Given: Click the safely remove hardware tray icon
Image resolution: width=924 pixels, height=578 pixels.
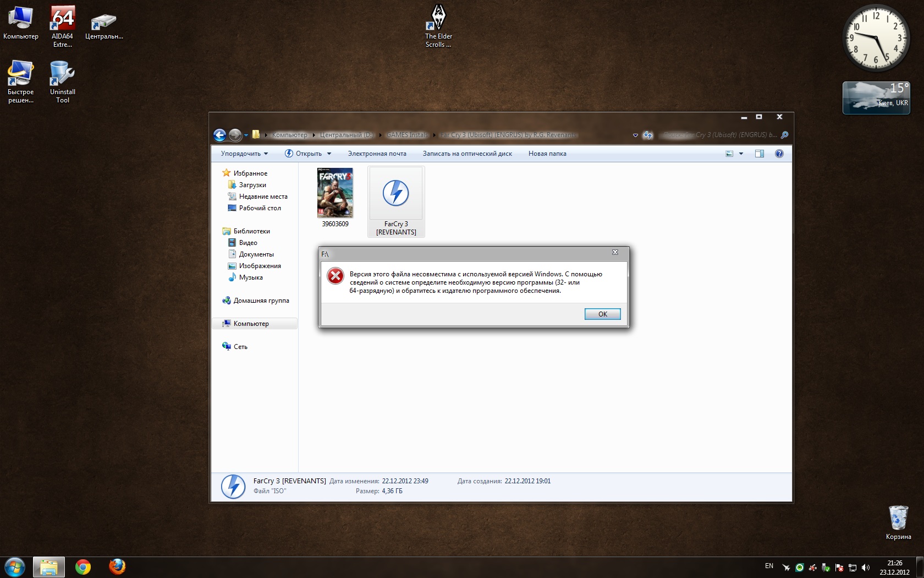Looking at the screenshot, I should pyautogui.click(x=826, y=568).
